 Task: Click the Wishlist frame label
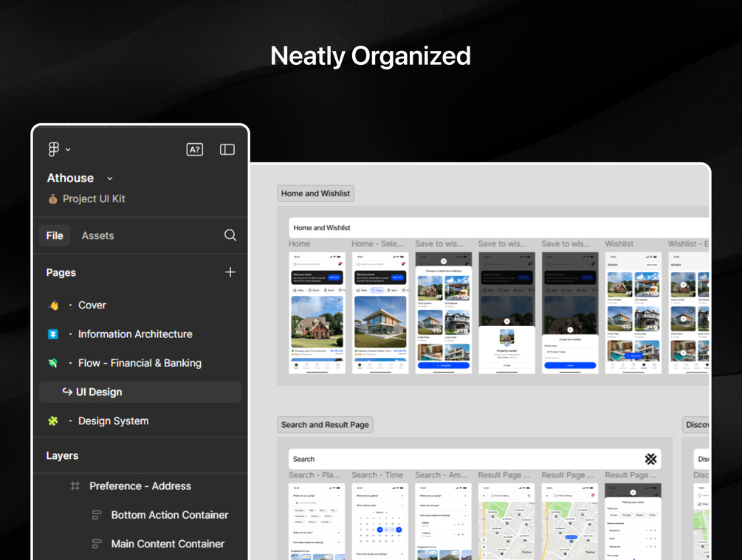[x=619, y=244]
